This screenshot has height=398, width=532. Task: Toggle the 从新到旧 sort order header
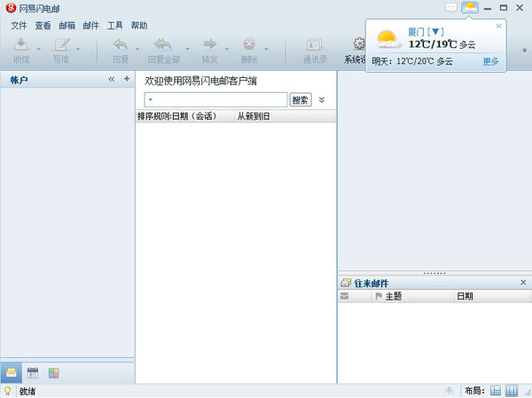point(285,116)
